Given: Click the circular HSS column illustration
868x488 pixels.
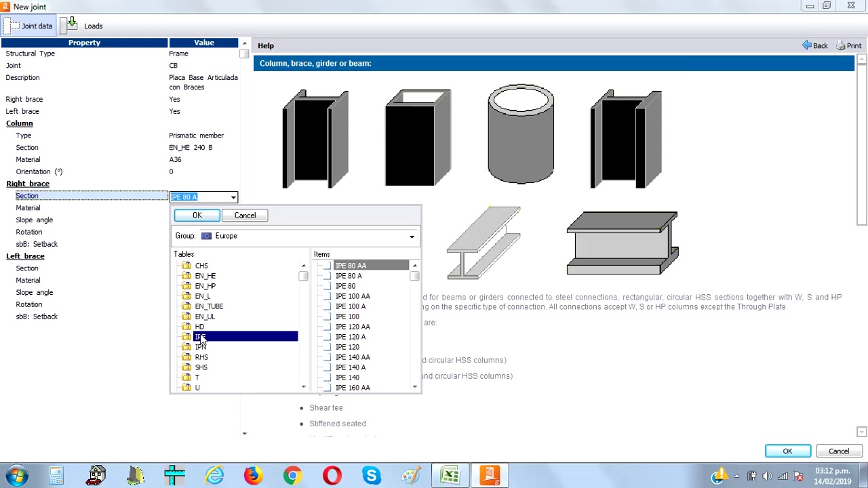Looking at the screenshot, I should click(521, 134).
